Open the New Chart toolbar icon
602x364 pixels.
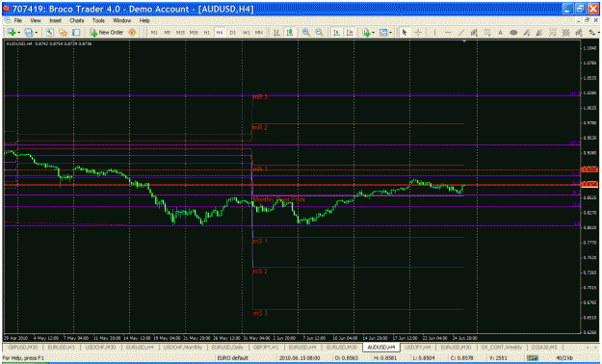click(x=11, y=33)
